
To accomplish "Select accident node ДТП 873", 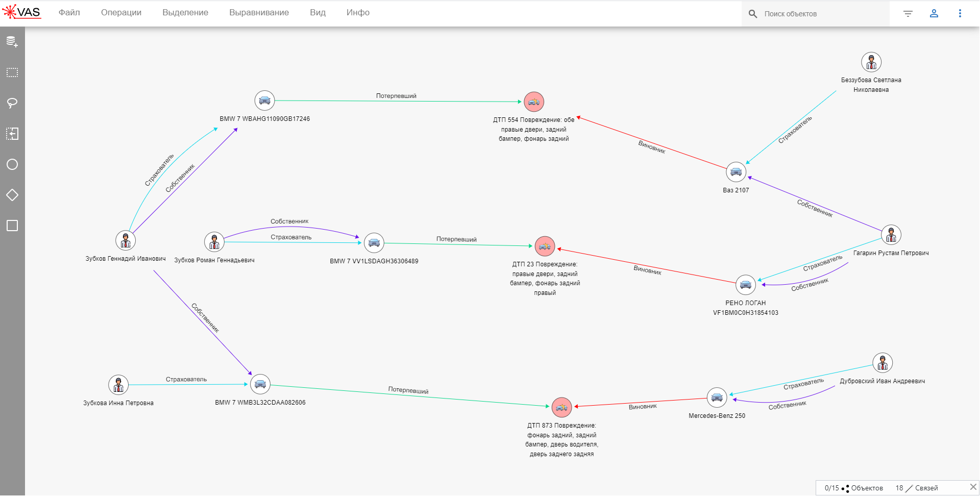I will tap(562, 407).
